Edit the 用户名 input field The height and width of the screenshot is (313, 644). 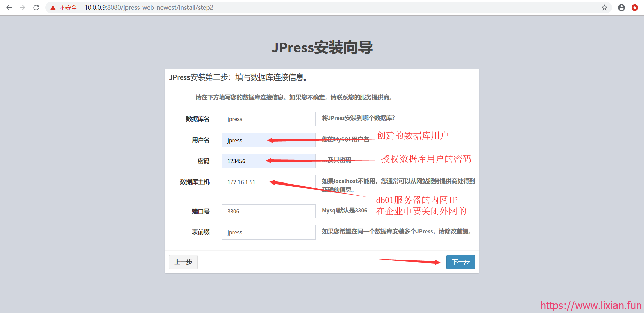269,140
